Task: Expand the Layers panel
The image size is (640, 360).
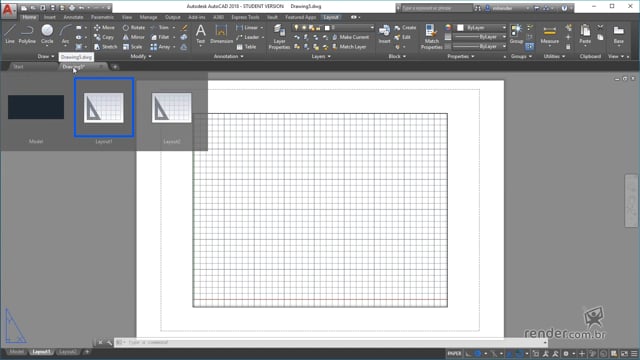Action: coord(321,56)
